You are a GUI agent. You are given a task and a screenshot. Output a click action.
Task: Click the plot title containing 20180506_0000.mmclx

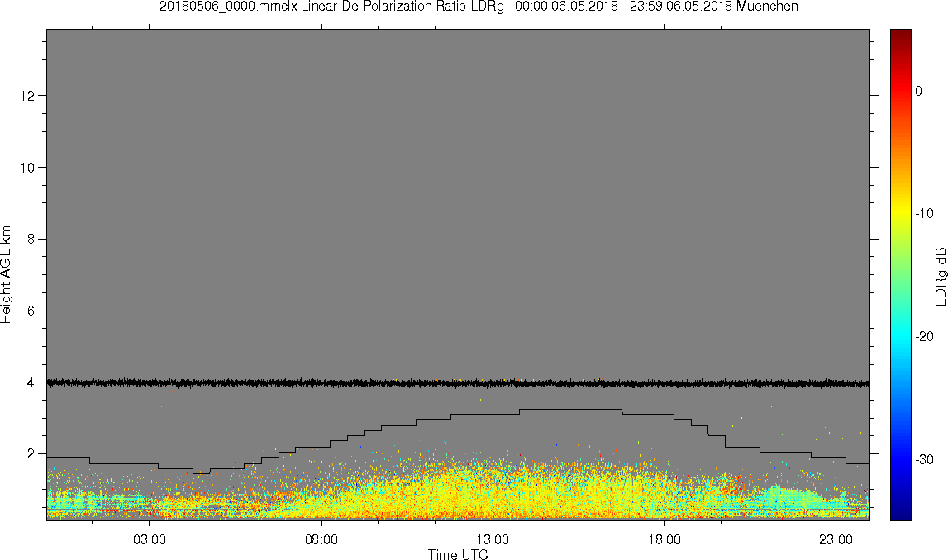point(479,7)
